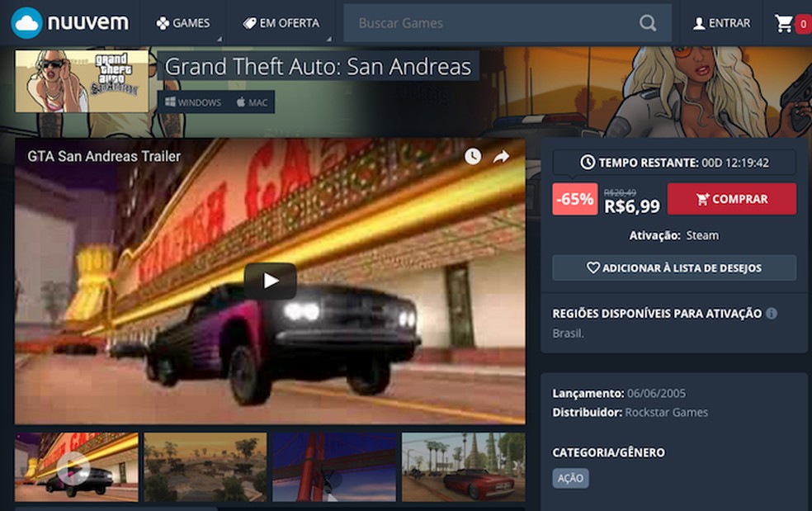Select the trailer video thumbnail with play icon
This screenshot has height=511, width=812.
click(77, 467)
